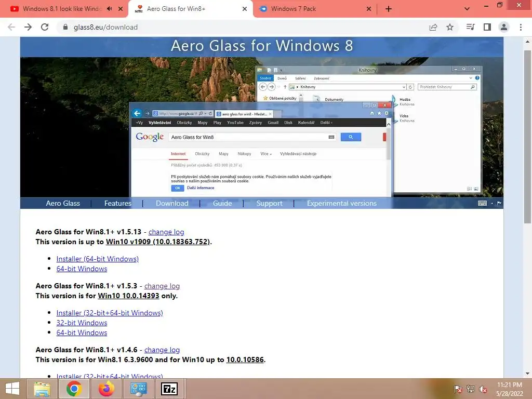Open the Download nav item
Viewport: 532px width, 399px height.
click(x=172, y=203)
